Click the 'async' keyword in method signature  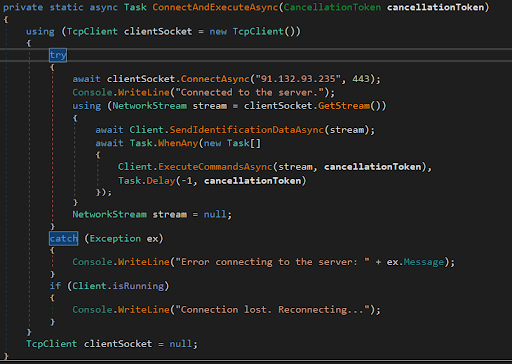pyautogui.click(x=104, y=7)
